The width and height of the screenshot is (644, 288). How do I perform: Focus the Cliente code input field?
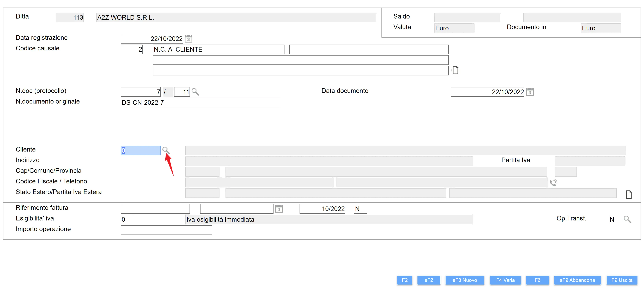coord(141,151)
